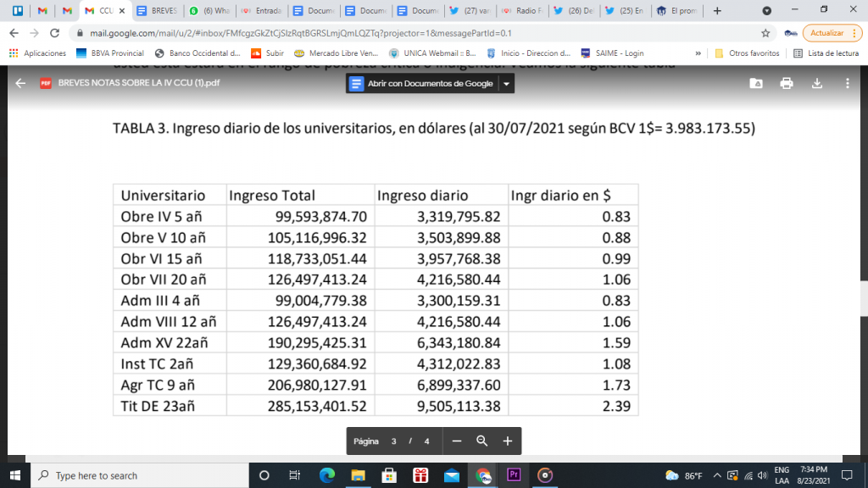Print the PDF document
The width and height of the screenshot is (868, 488).
point(787,84)
